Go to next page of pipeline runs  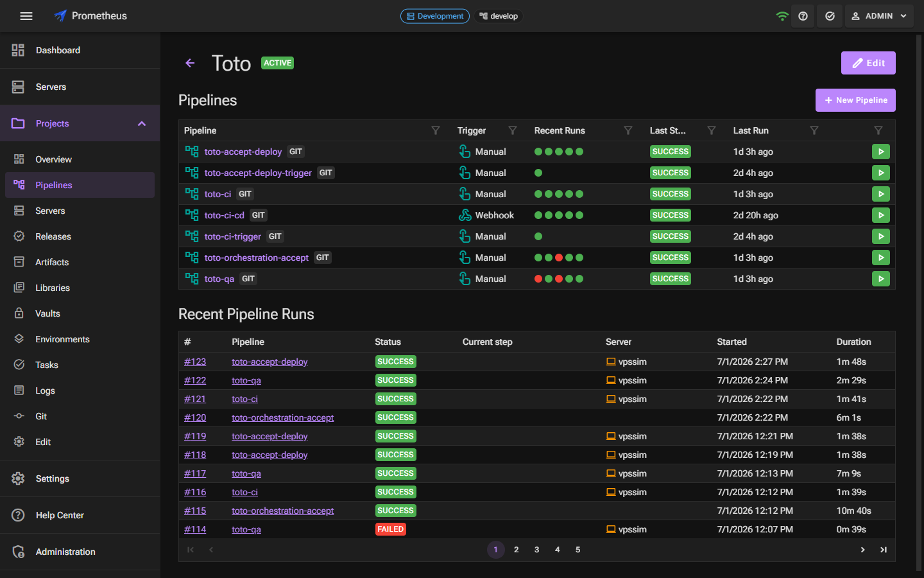(x=862, y=550)
